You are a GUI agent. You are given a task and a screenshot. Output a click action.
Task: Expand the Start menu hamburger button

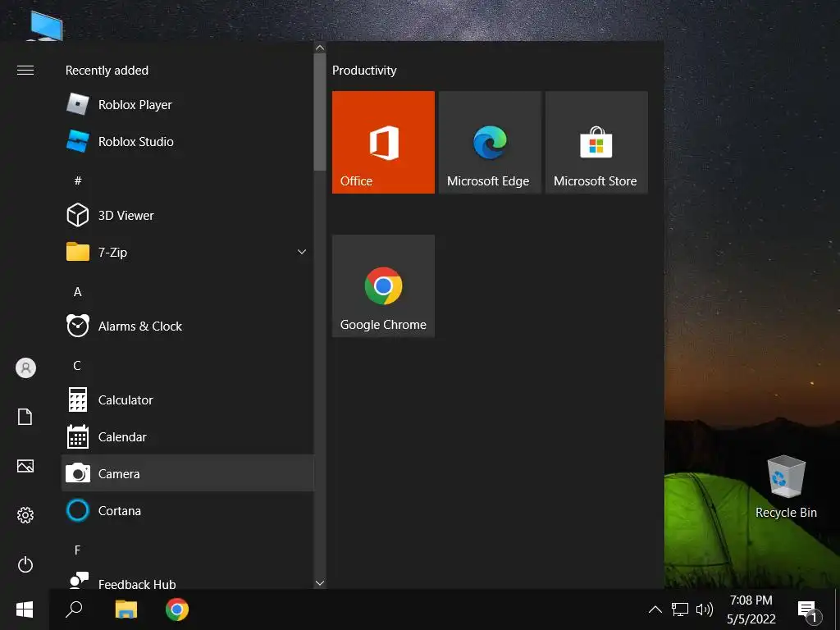[25, 71]
